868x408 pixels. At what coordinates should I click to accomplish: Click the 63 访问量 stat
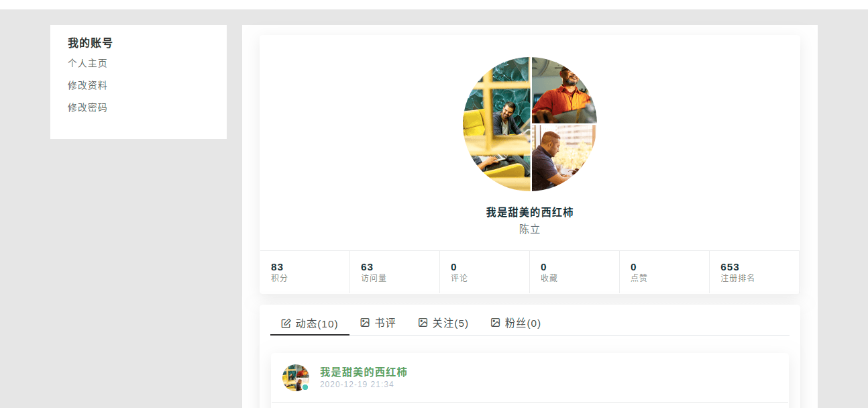pos(394,272)
